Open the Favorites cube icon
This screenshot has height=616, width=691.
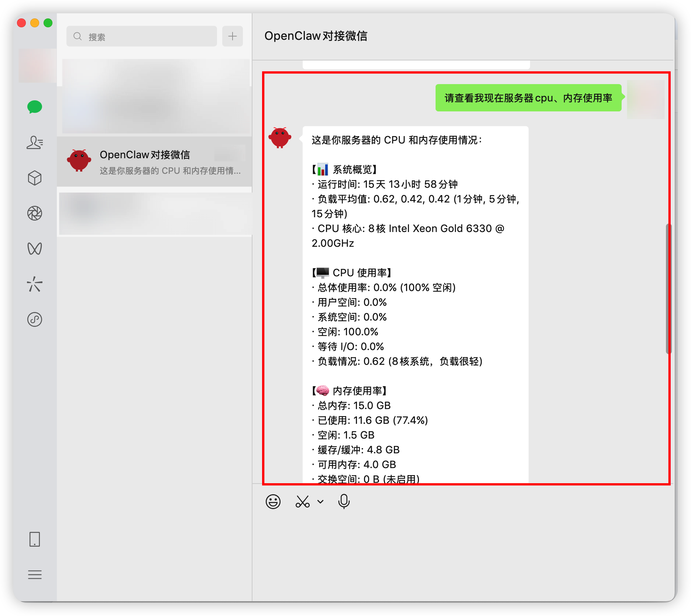[35, 178]
